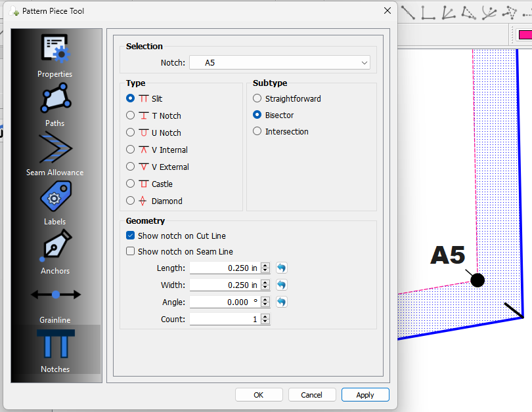Choose the Castle notch type
The height and width of the screenshot is (412, 532).
[130, 184]
